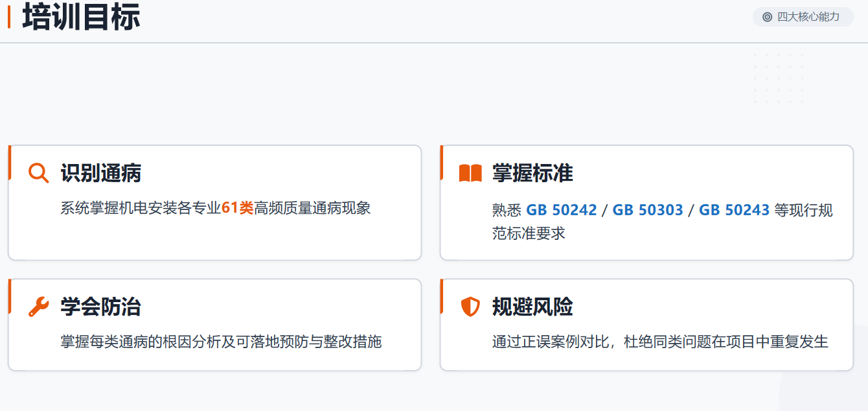Open the GB 50242 standard reference
Screen dimensions: 868x411
click(561, 210)
